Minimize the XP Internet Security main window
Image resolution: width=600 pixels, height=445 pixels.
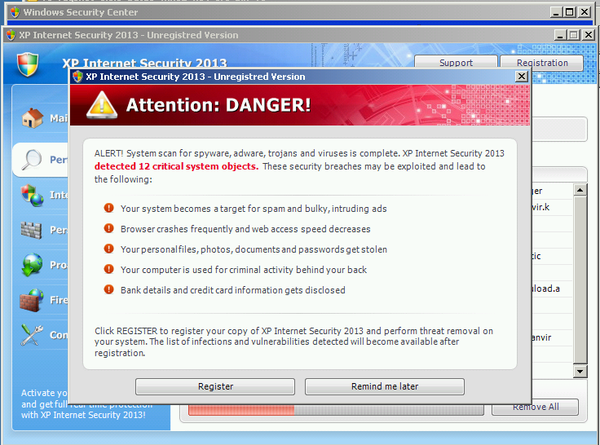click(x=560, y=35)
